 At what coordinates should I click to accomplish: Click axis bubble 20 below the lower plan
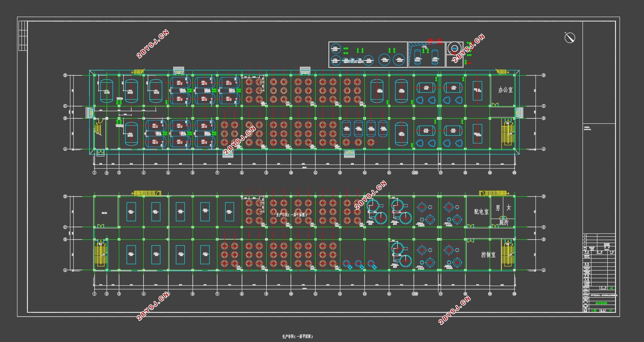[x=514, y=294]
